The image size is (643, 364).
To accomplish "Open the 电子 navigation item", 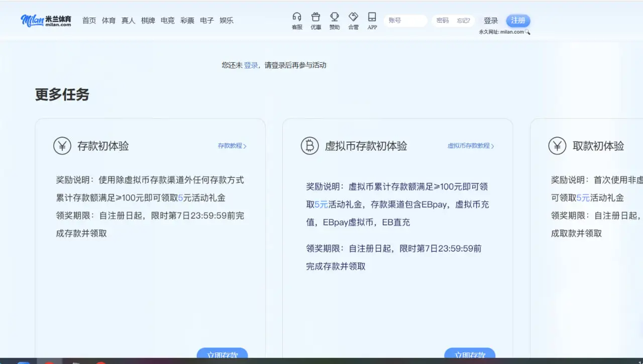I will coord(206,21).
